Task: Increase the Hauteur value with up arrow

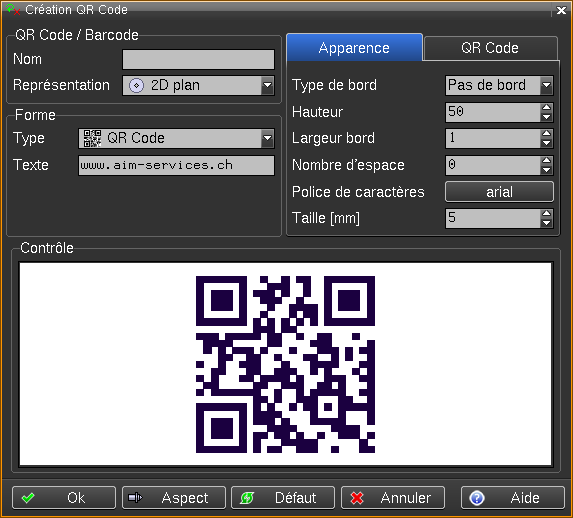Action: pyautogui.click(x=546, y=107)
